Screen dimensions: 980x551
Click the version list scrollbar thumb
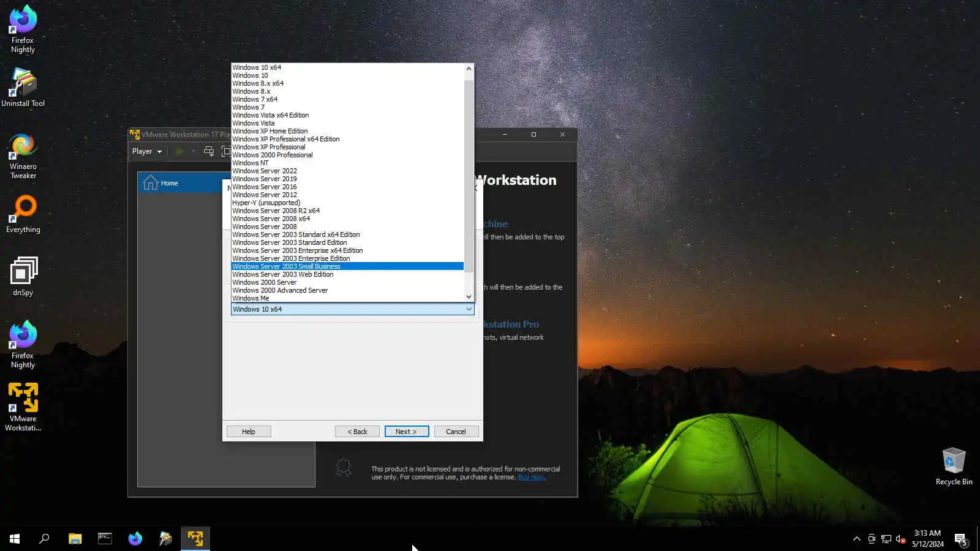(x=469, y=176)
